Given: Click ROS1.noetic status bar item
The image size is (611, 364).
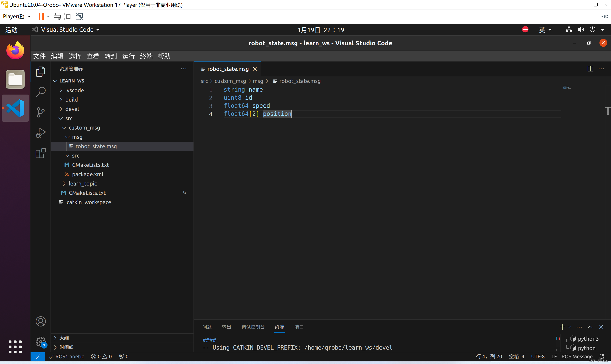Looking at the screenshot, I should coord(66,356).
